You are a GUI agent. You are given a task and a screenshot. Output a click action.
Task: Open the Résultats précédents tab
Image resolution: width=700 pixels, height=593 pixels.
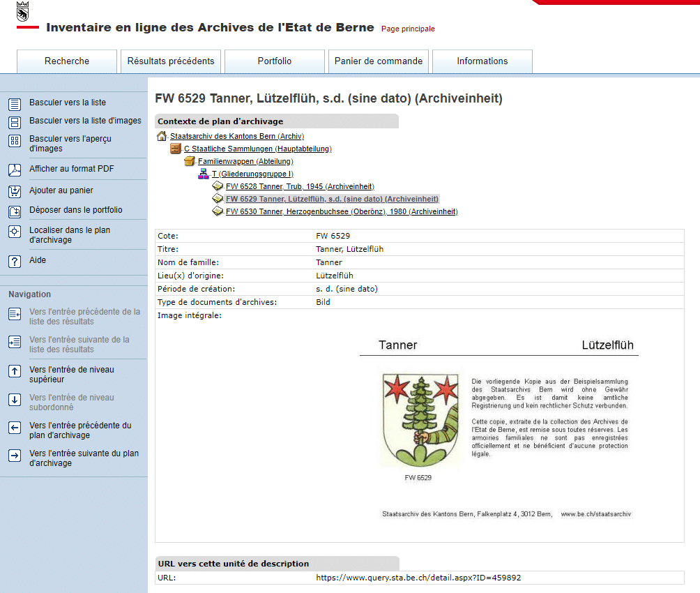pyautogui.click(x=171, y=61)
